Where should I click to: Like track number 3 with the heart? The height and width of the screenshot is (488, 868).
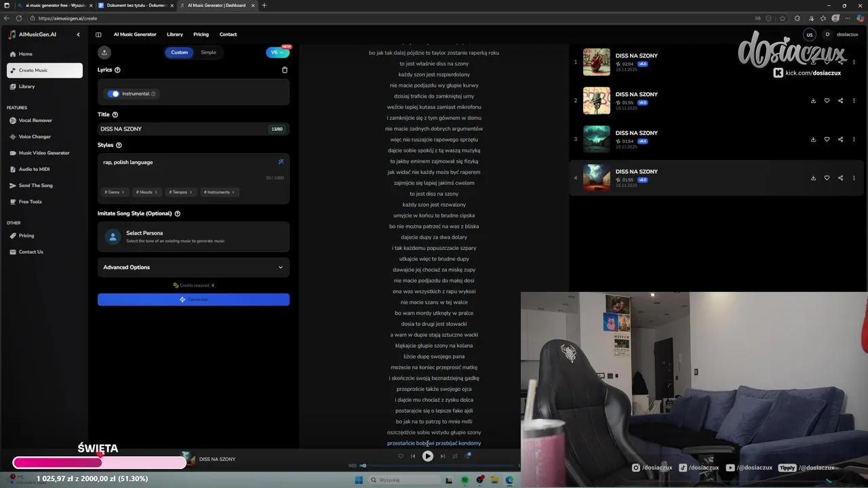(x=827, y=139)
